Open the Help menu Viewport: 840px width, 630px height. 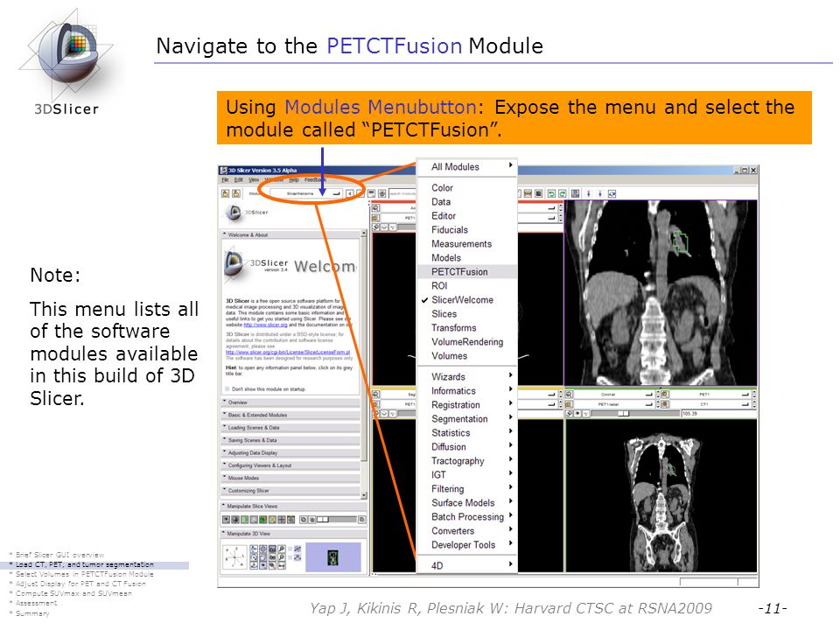coord(294,180)
